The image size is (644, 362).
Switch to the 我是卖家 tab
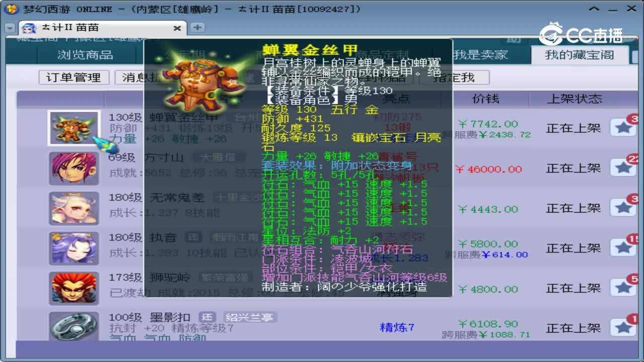(480, 55)
